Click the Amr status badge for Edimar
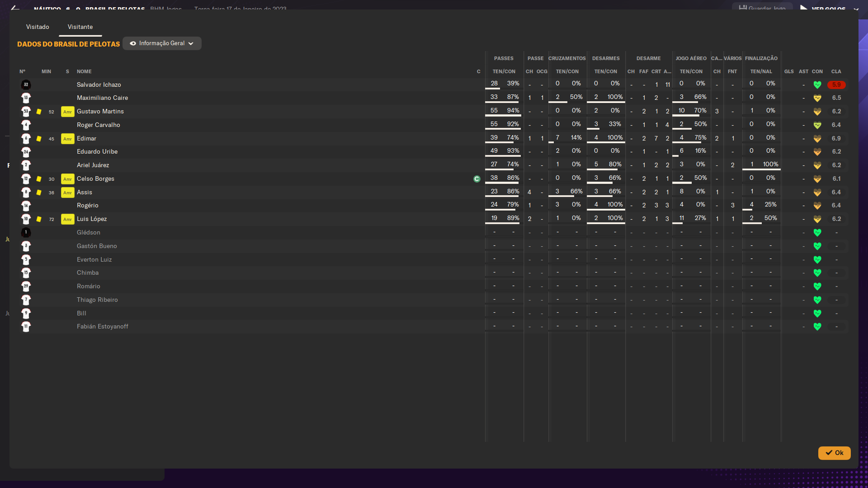 tap(67, 139)
